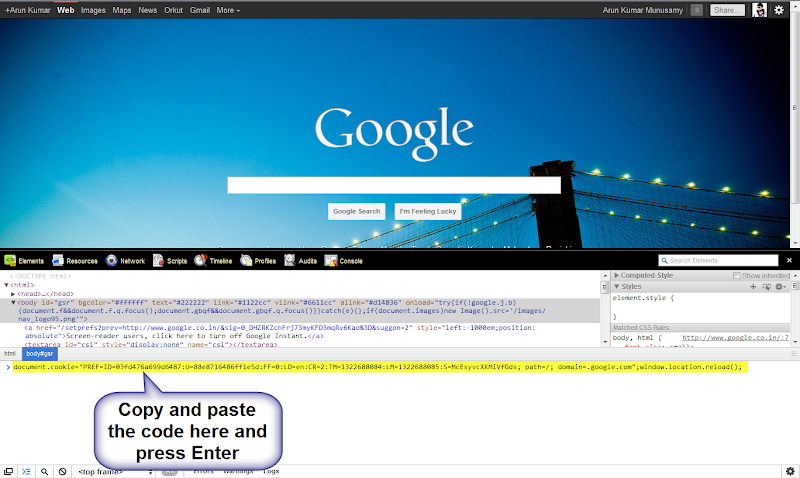Collapse the html node triangle
This screenshot has width=800, height=478.
(x=7, y=285)
